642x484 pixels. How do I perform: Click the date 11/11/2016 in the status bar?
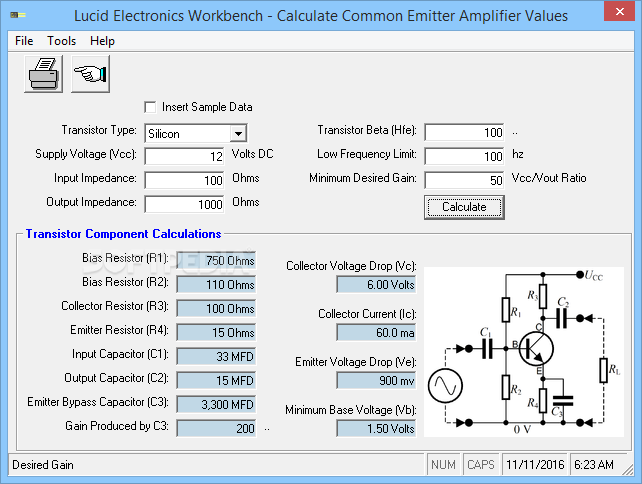click(x=535, y=465)
